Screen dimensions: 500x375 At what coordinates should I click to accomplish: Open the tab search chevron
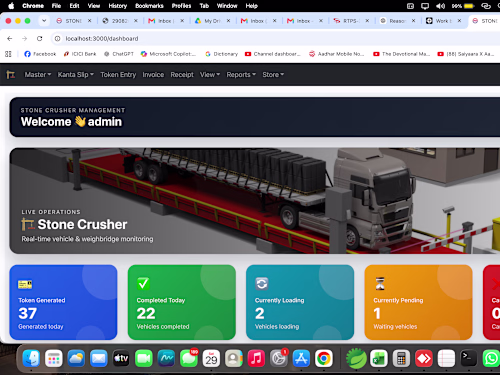44,21
